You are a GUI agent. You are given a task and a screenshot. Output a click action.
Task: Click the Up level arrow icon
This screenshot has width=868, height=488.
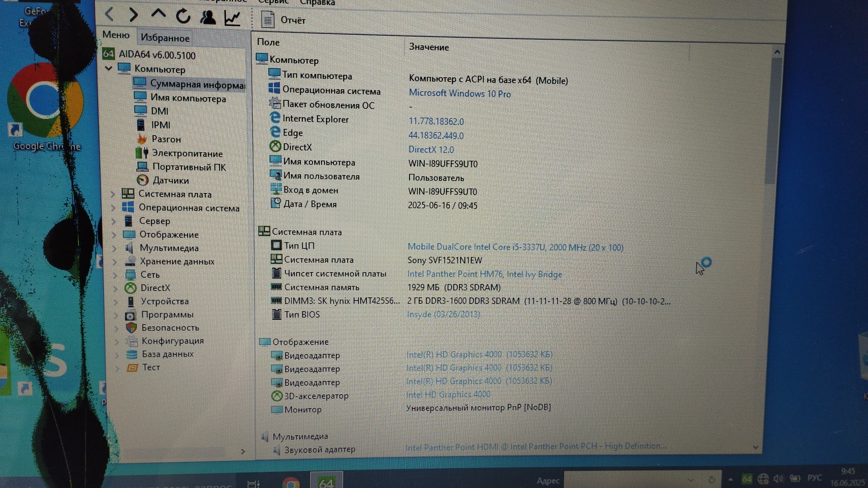tap(158, 14)
